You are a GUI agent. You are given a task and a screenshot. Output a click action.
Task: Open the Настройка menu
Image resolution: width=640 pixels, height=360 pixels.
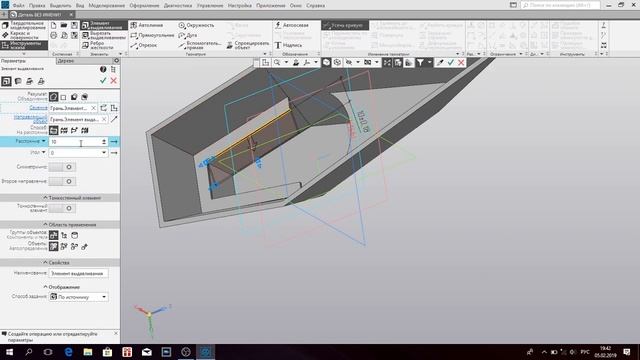pyautogui.click(x=240, y=6)
